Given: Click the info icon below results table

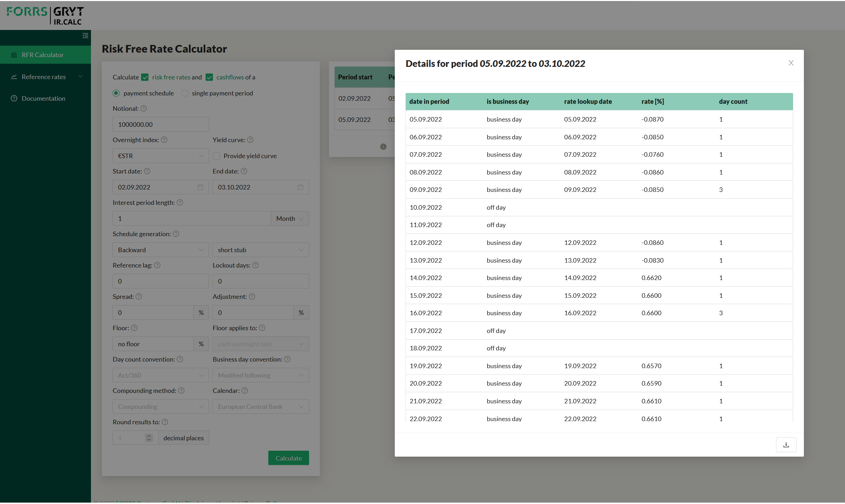Looking at the screenshot, I should click(x=383, y=147).
